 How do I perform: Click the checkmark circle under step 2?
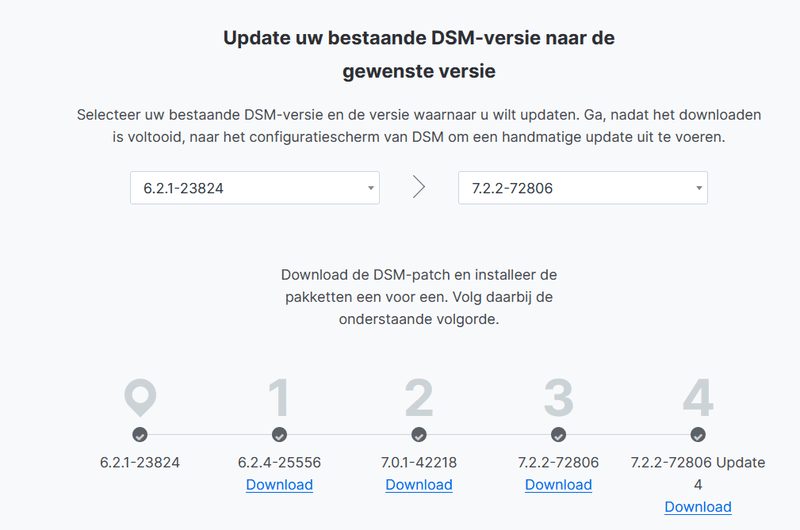point(419,435)
